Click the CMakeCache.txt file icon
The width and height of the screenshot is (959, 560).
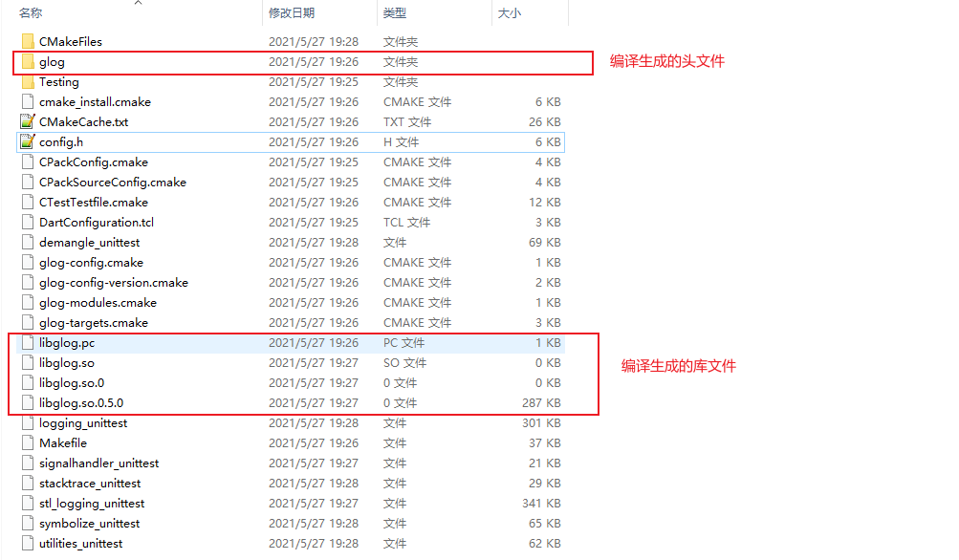pyautogui.click(x=26, y=121)
